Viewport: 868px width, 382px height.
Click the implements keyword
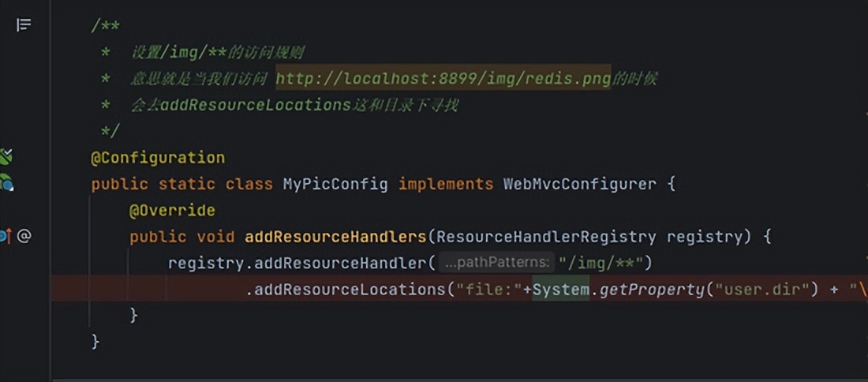(446, 185)
